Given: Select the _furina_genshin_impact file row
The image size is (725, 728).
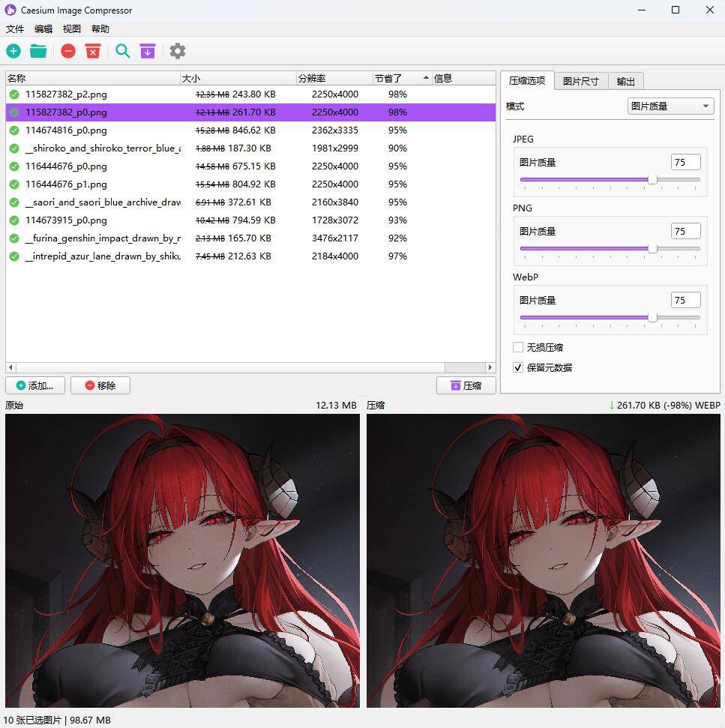Looking at the screenshot, I should tap(250, 238).
